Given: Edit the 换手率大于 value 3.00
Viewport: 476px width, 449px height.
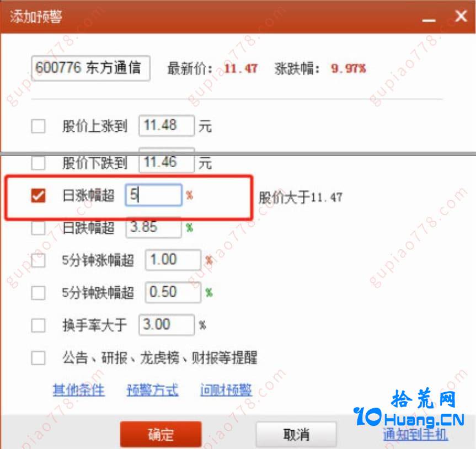Looking at the screenshot, I should click(167, 325).
